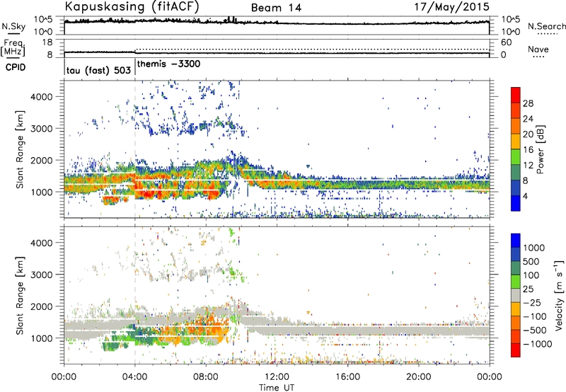Click the "18" tick on the frequency axis
The width and height of the screenshot is (566, 392).
[47, 42]
